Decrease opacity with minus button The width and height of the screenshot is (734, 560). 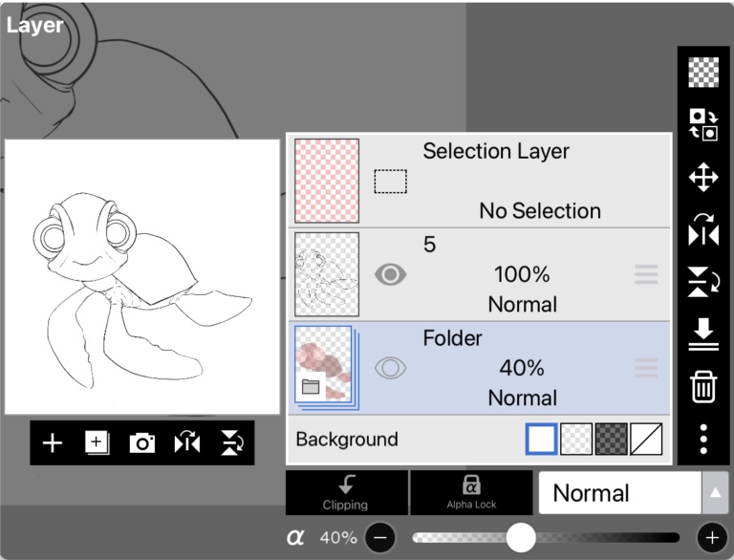pos(380,537)
